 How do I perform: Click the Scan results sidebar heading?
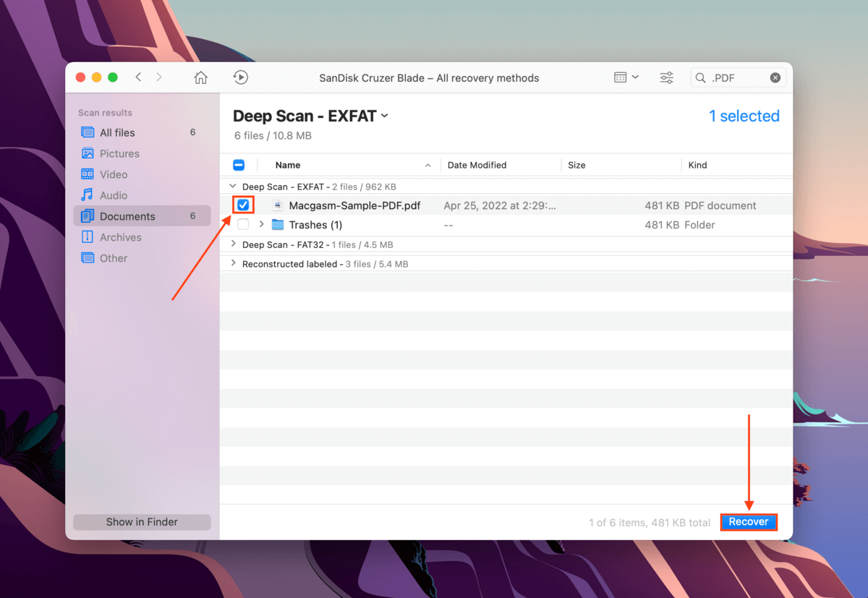coord(105,113)
